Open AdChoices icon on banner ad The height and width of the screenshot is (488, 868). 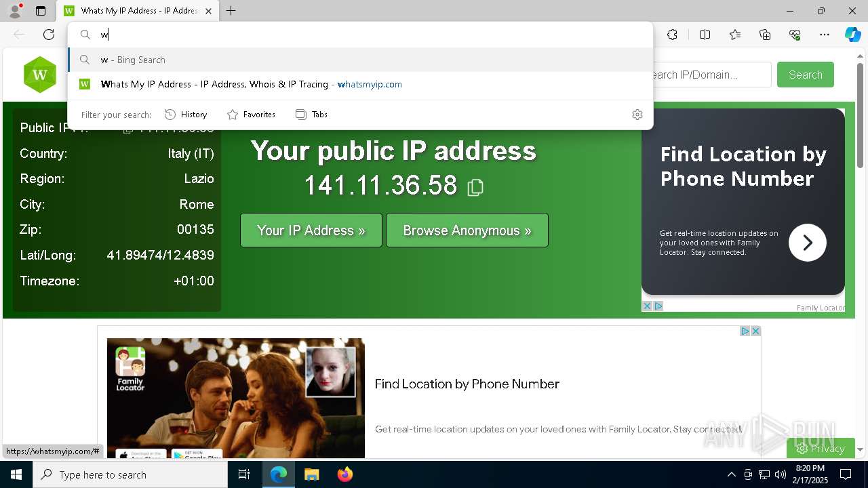tap(745, 331)
